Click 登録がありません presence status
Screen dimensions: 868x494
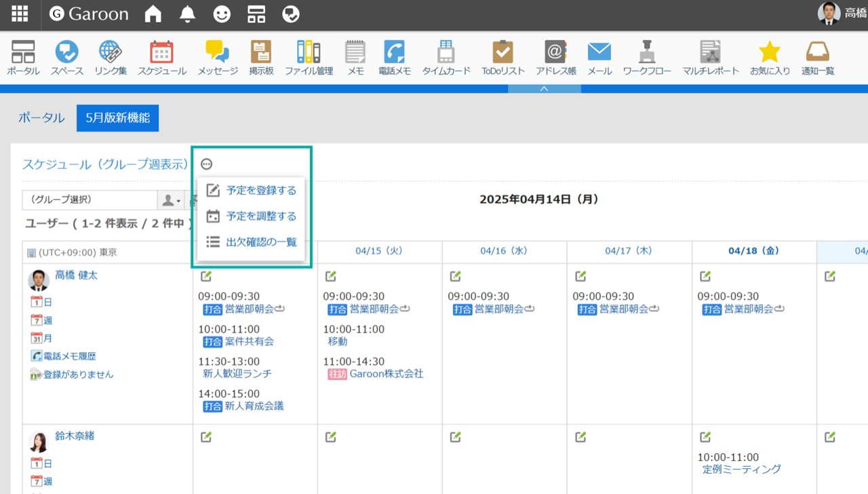[72, 375]
